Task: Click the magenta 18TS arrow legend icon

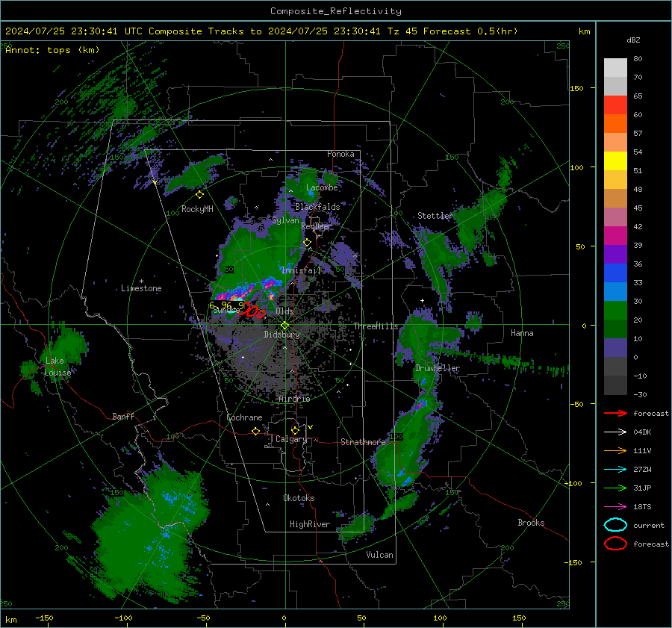Action: point(615,507)
